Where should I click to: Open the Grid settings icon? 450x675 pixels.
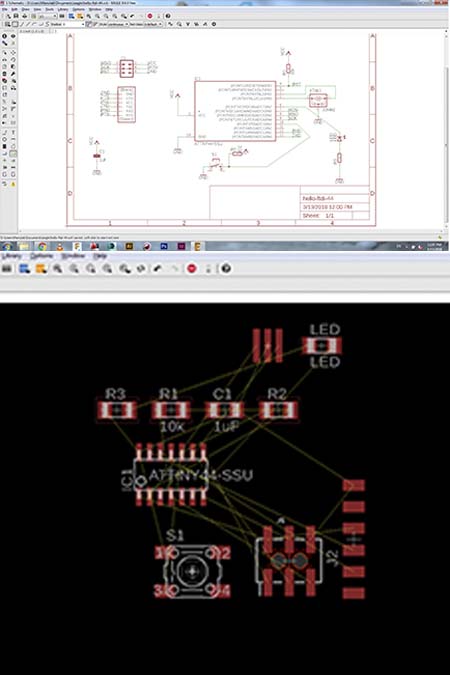(x=7, y=24)
